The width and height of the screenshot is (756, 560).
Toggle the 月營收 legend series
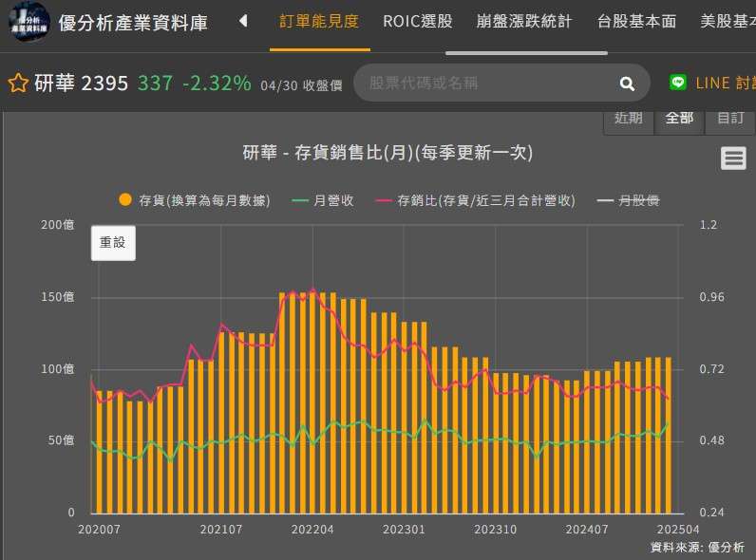(x=323, y=200)
